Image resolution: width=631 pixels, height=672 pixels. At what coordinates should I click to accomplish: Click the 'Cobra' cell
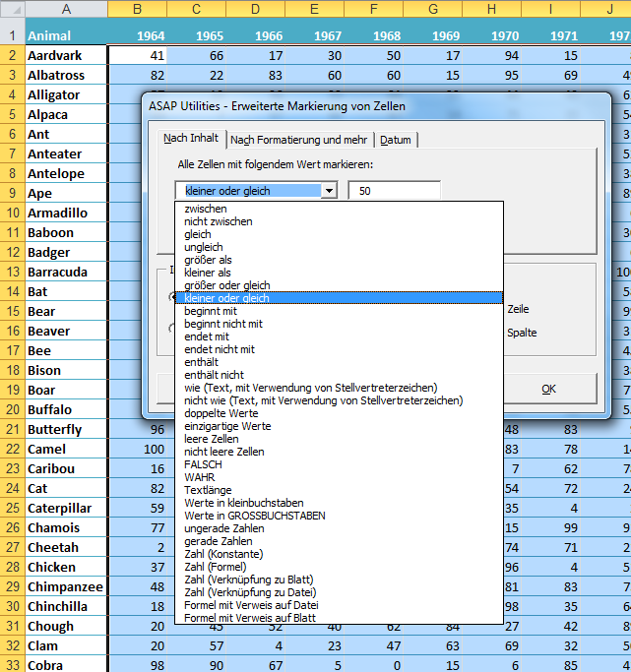(x=66, y=665)
